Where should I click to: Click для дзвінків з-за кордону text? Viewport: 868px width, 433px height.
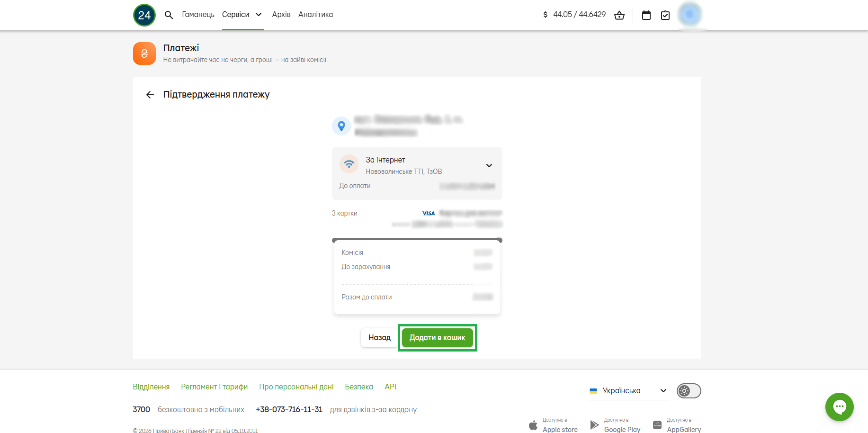coord(374,409)
